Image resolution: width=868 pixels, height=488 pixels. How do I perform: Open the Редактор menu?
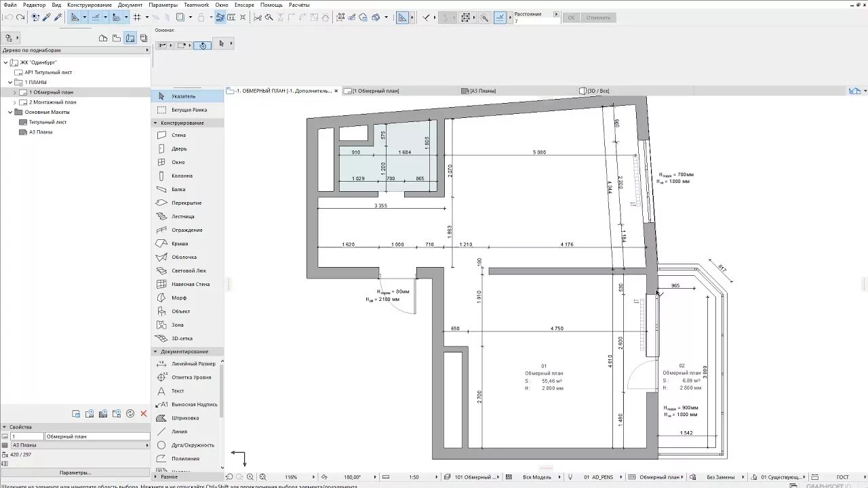[35, 5]
